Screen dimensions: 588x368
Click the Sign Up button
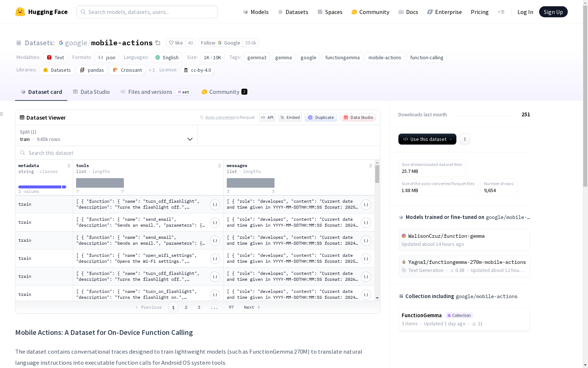click(553, 12)
